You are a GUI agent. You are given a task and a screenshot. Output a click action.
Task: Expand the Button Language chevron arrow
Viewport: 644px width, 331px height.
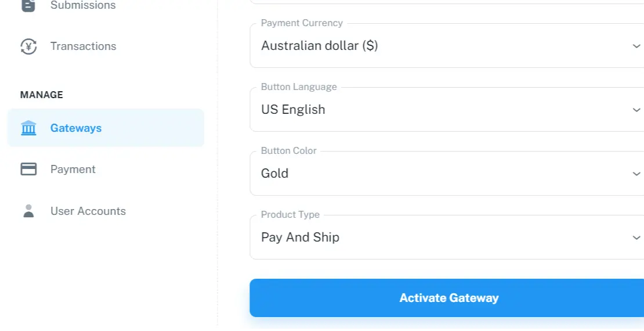tap(636, 110)
